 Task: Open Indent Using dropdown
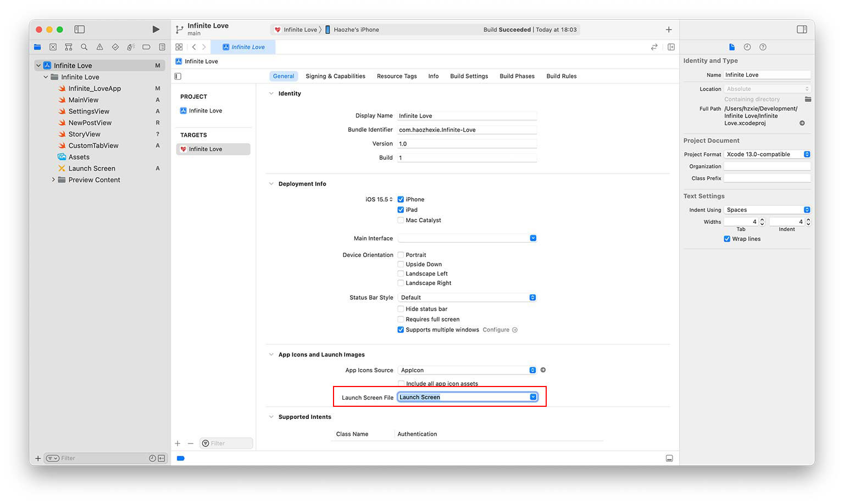tap(767, 210)
